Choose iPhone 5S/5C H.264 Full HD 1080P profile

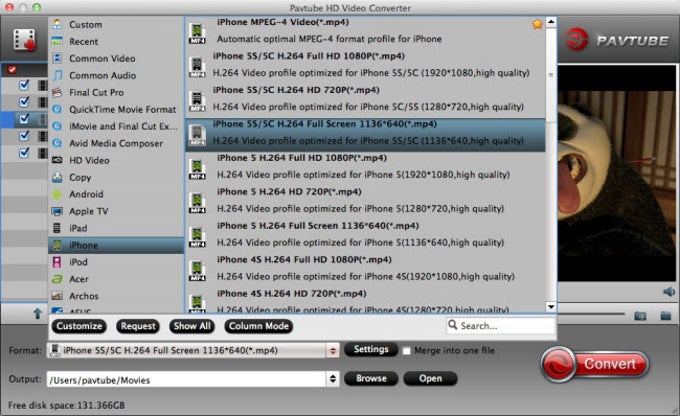coord(365,64)
